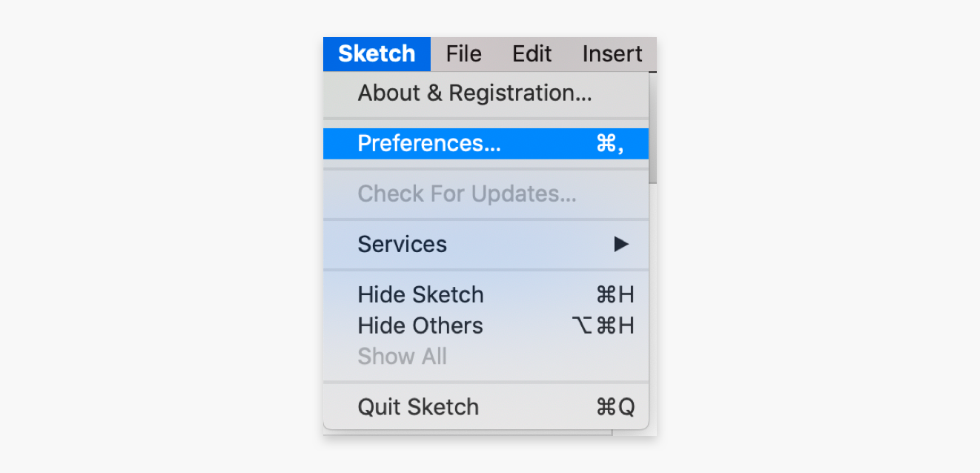Choose About & Registration…
This screenshot has width=980, height=473.
pyautogui.click(x=474, y=93)
